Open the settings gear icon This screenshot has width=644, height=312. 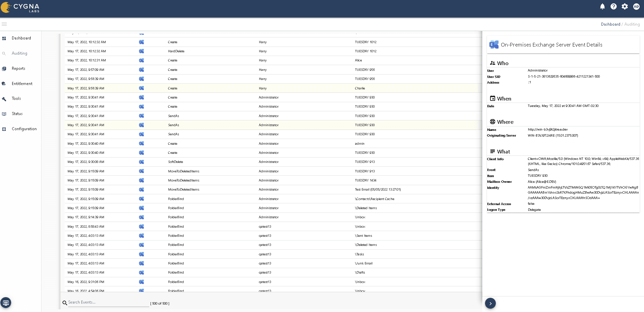pos(625,6)
